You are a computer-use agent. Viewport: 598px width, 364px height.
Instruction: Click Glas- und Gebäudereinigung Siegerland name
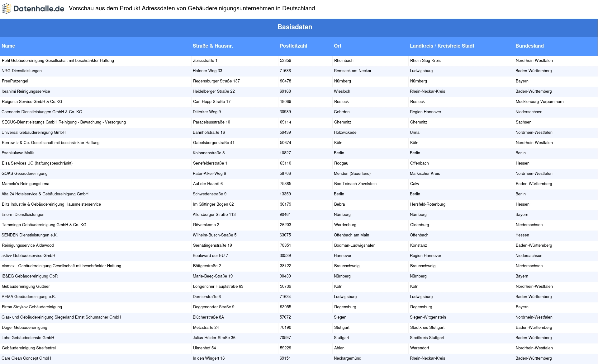[61, 317]
